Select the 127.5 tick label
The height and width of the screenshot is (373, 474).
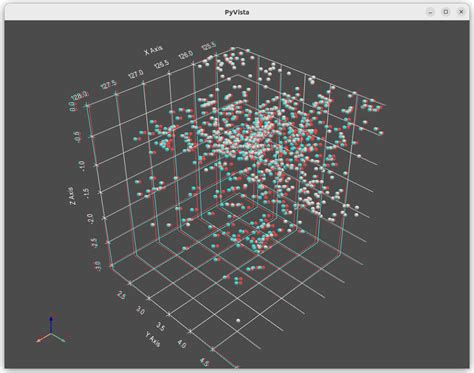click(109, 85)
